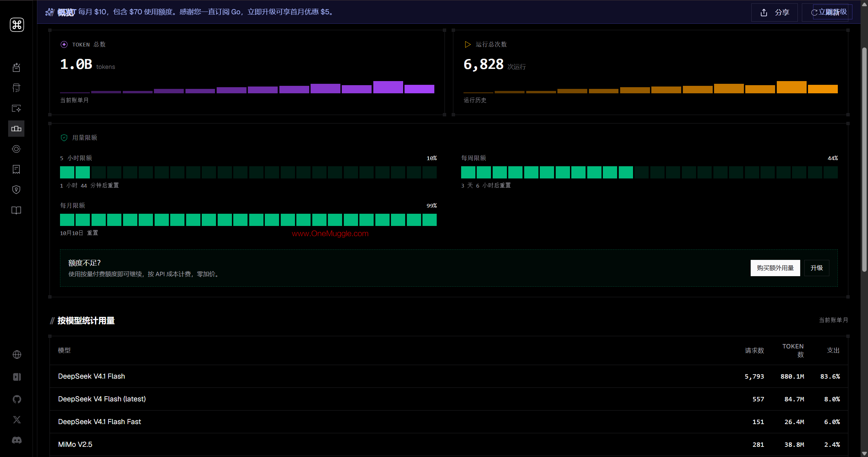Click the 1.0B tokens value
This screenshot has width=868, height=457.
tap(76, 64)
